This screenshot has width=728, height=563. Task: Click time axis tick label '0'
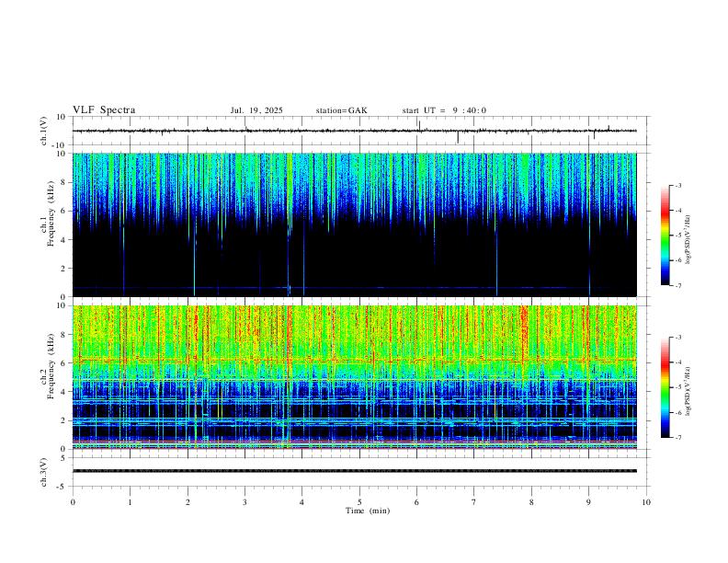point(73,502)
